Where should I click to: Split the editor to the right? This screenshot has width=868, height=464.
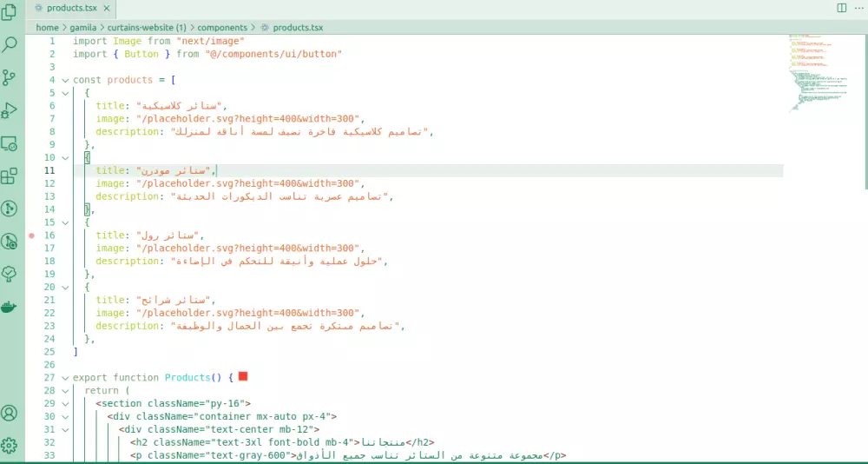(841, 8)
